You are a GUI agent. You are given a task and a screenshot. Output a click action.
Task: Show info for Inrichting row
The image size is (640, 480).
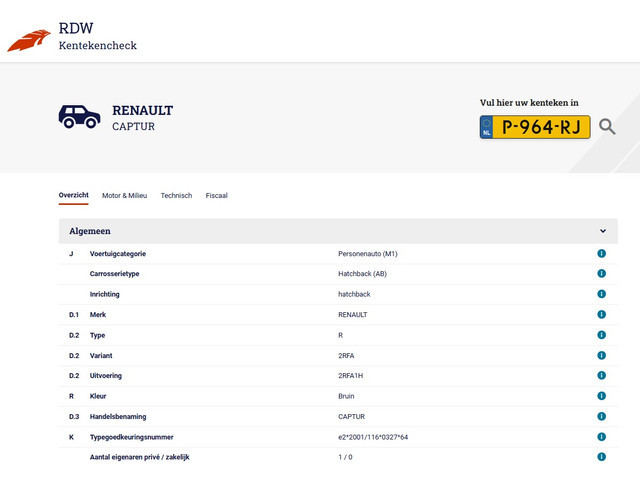click(x=602, y=294)
